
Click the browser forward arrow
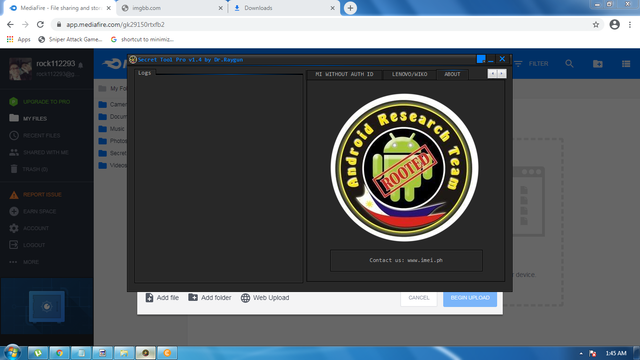pos(25,24)
